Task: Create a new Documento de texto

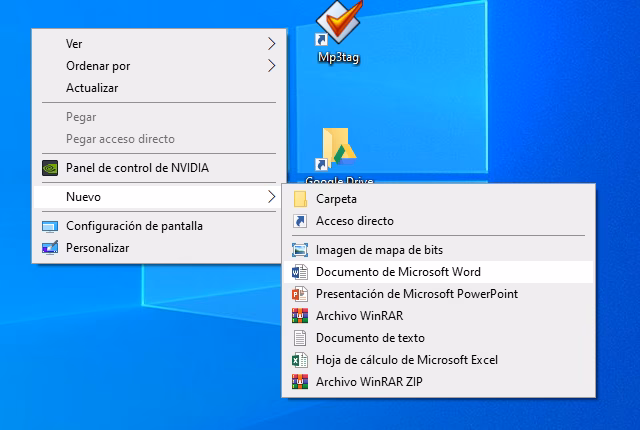Action: [438, 338]
